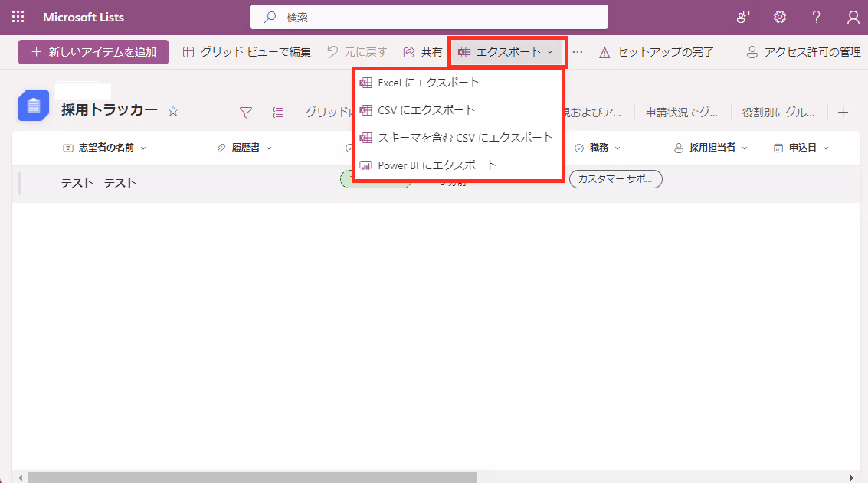Open 職務 column dropdown
868x483 pixels.
[617, 148]
